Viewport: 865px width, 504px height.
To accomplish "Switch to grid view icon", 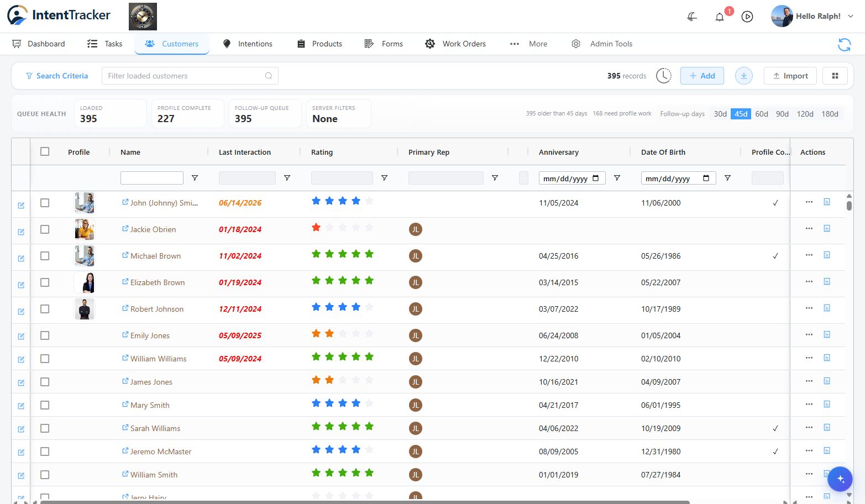I will [835, 76].
